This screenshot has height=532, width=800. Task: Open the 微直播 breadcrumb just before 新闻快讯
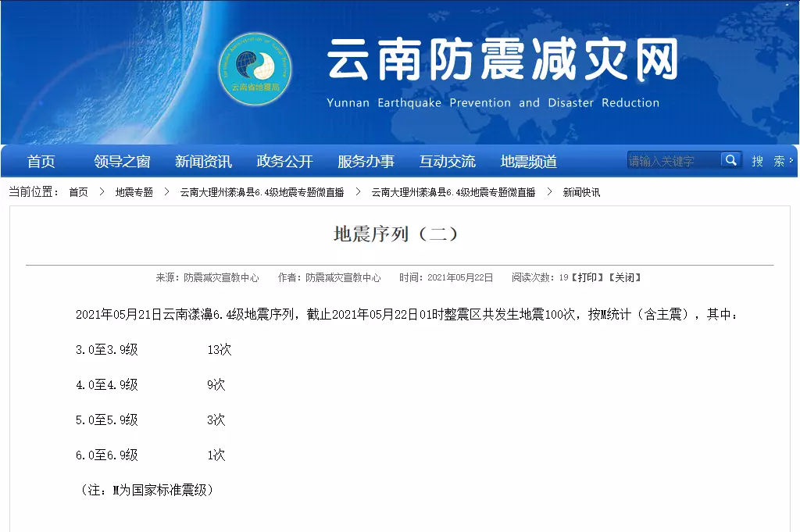tap(453, 192)
